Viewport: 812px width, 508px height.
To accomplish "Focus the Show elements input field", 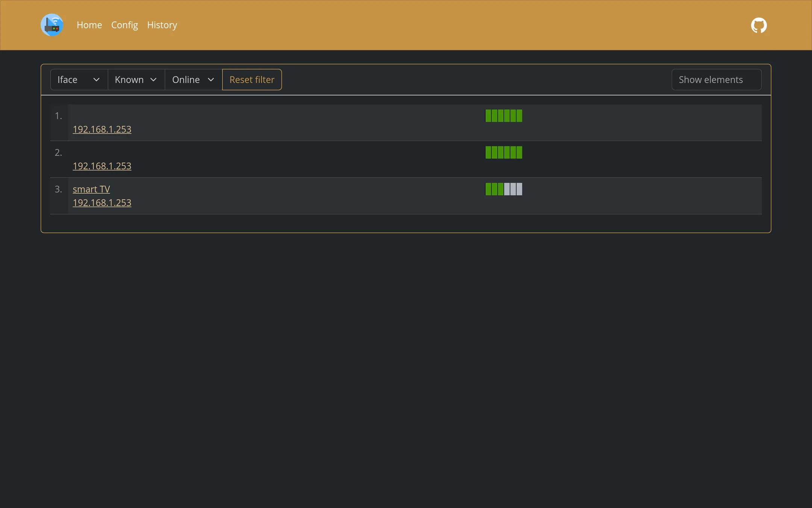I will [717, 79].
